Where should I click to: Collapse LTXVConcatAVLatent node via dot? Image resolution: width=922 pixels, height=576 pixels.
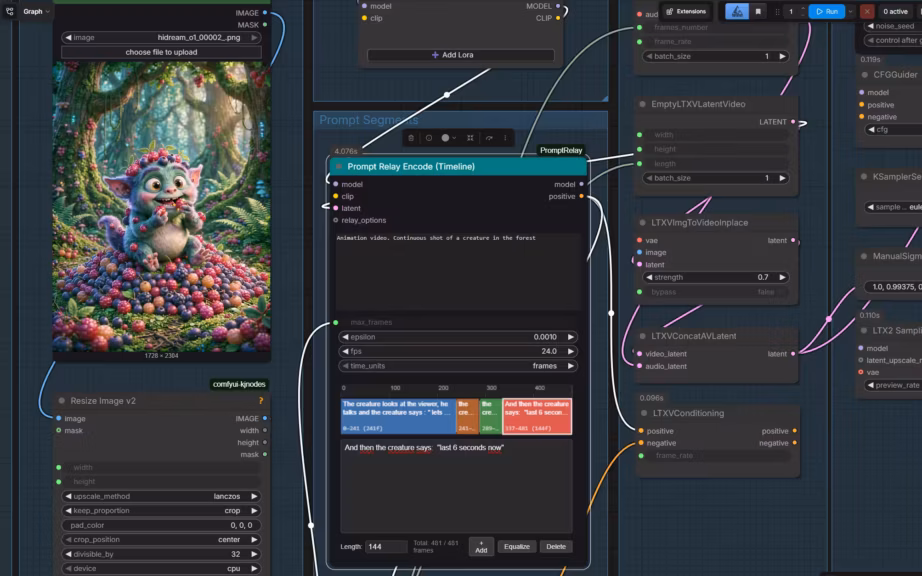(x=642, y=336)
